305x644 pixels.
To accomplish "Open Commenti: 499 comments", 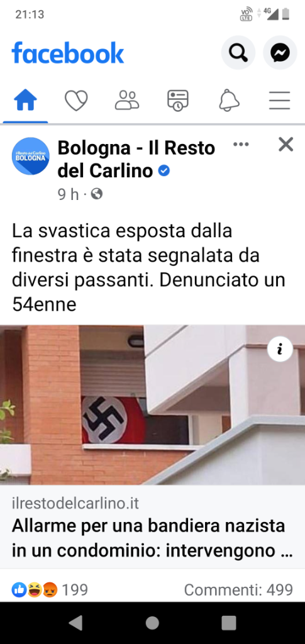I will (238, 590).
